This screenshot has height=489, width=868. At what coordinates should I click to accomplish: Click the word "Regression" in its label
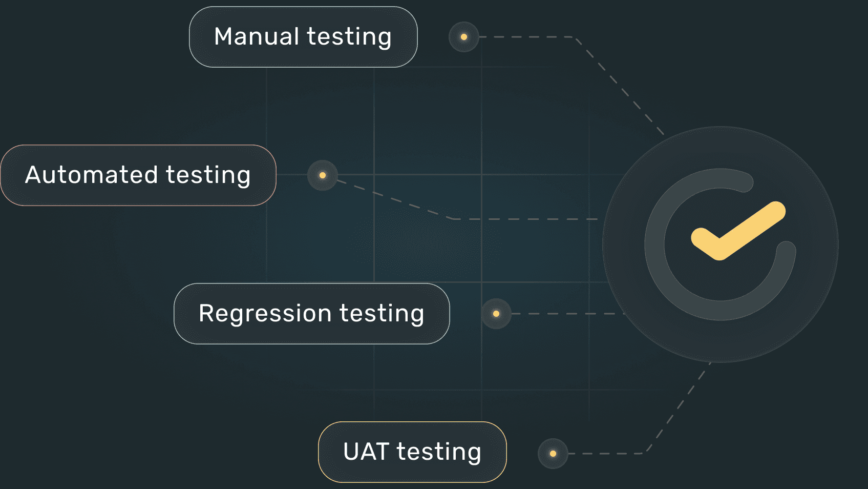(265, 314)
